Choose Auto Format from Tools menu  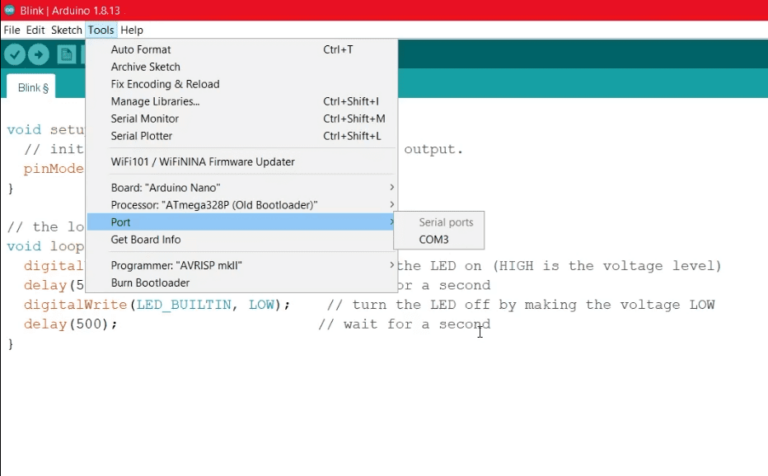tap(242, 49)
